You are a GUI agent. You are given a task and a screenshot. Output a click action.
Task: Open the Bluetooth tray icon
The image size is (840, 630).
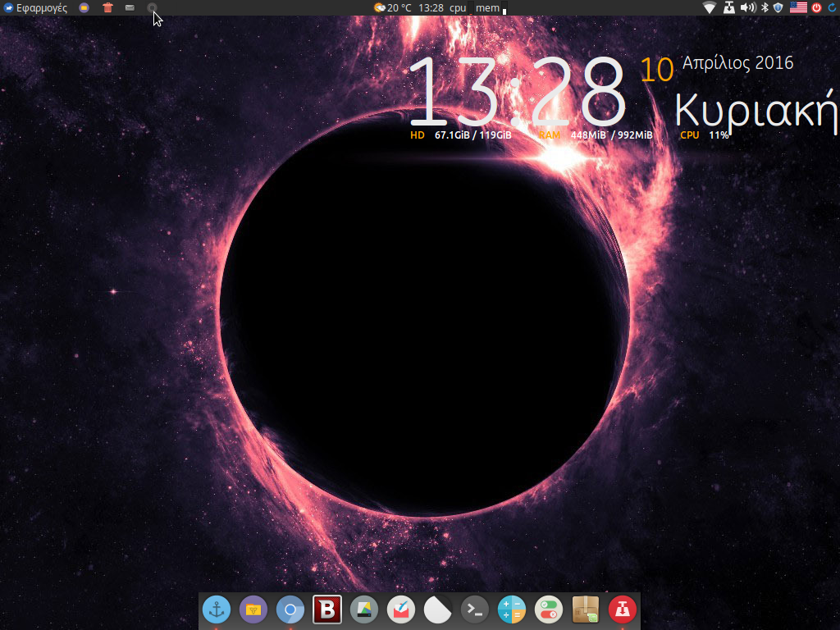click(765, 7)
